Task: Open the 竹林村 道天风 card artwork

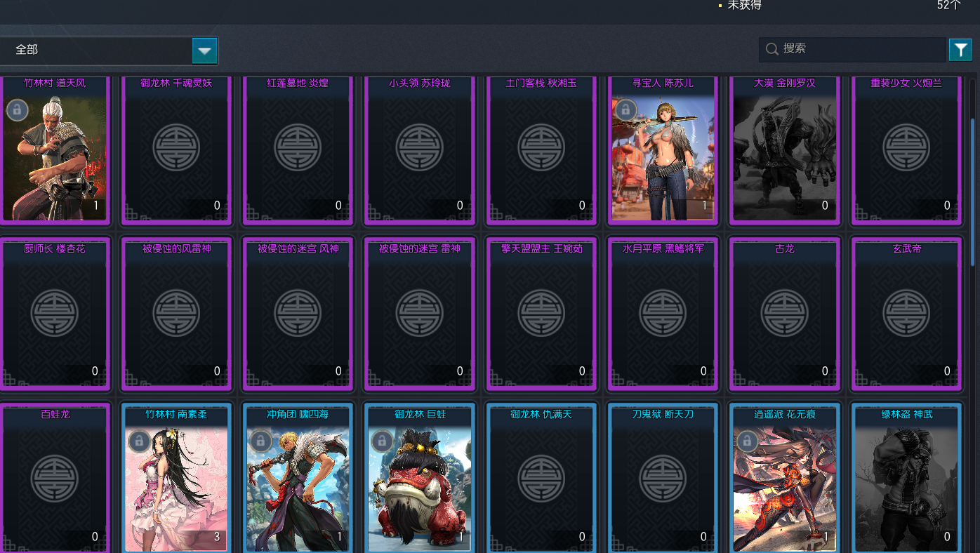Action: pos(55,157)
